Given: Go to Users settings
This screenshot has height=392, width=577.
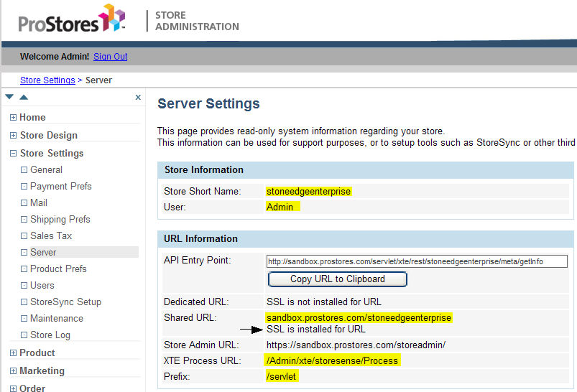Looking at the screenshot, I should pos(42,285).
